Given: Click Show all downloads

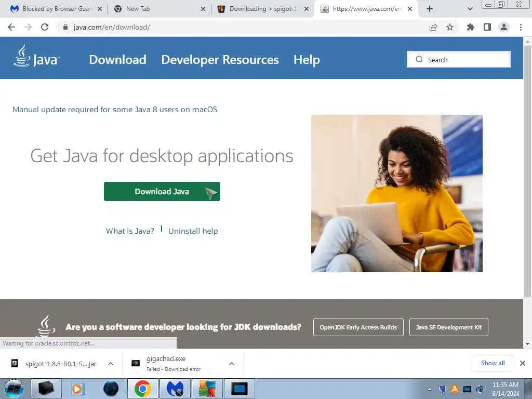Looking at the screenshot, I should tap(493, 363).
